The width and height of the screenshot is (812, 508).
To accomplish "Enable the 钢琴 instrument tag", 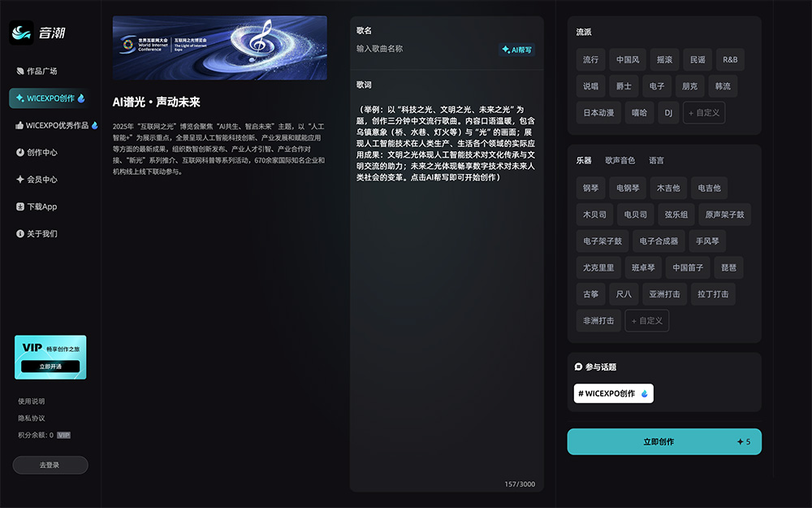I will click(x=590, y=188).
